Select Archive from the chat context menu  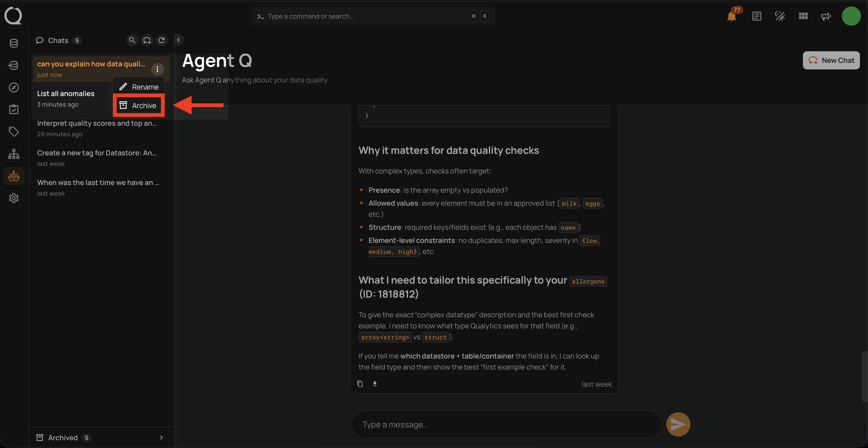pyautogui.click(x=139, y=105)
